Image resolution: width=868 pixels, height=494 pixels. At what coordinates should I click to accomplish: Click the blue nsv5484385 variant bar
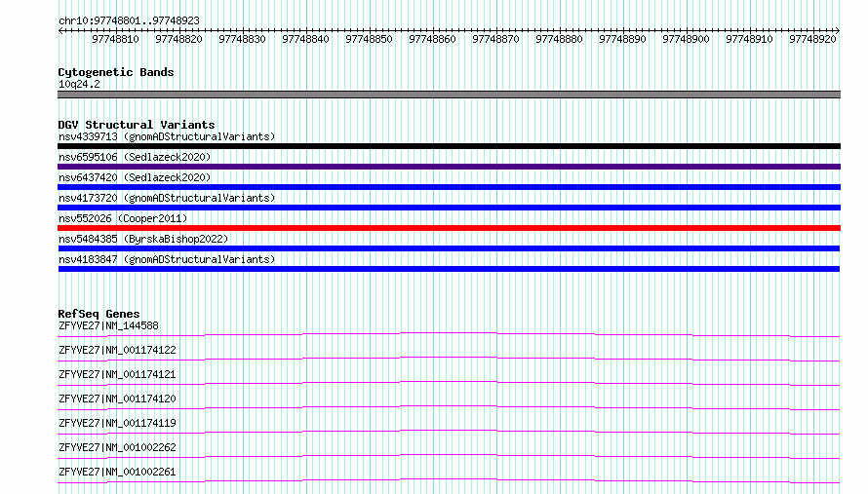449,248
